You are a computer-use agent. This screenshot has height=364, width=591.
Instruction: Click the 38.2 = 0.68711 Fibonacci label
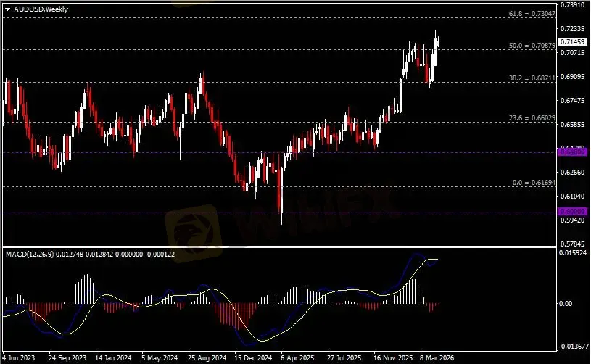point(533,78)
